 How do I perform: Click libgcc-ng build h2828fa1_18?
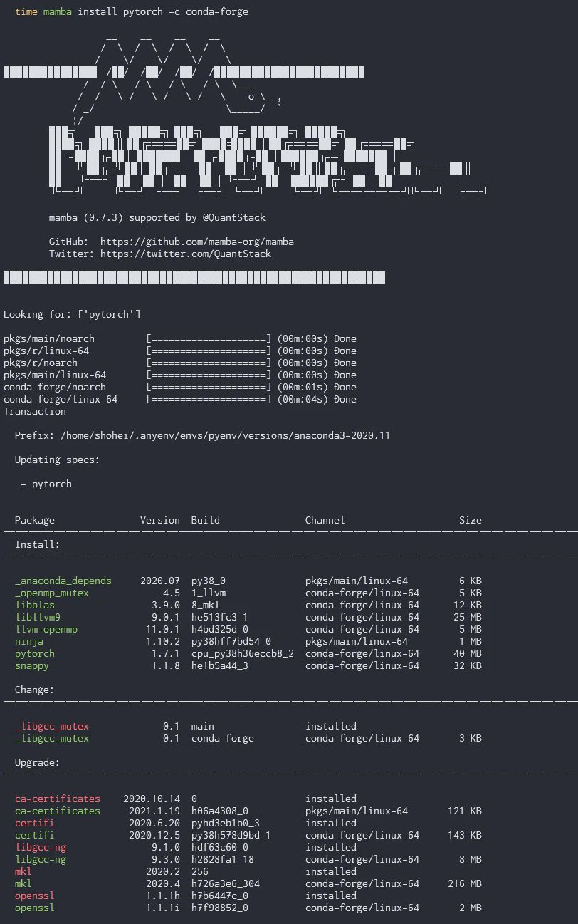pos(223,859)
